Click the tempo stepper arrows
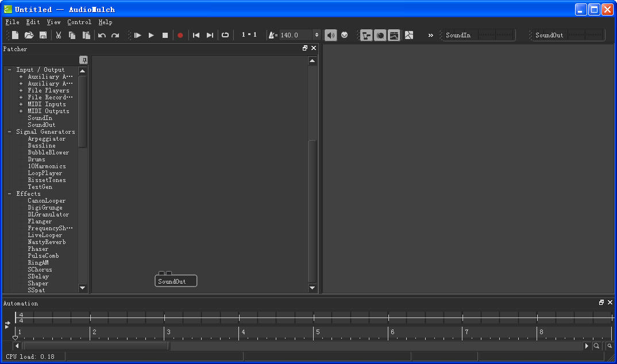Image resolution: width=617 pixels, height=364 pixels. click(x=317, y=35)
